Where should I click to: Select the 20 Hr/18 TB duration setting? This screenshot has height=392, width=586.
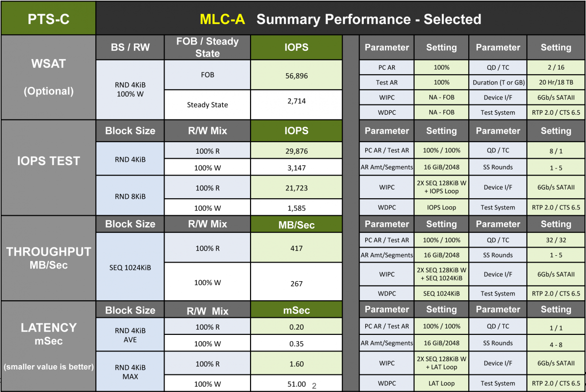coord(556,83)
